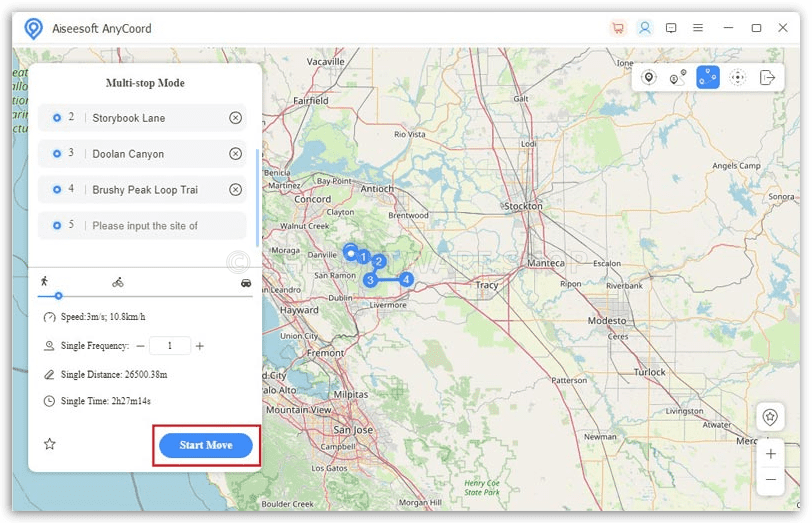Click the Aiseesoft AnyCoord logo icon
This screenshot has height=523, width=812.
(34, 28)
